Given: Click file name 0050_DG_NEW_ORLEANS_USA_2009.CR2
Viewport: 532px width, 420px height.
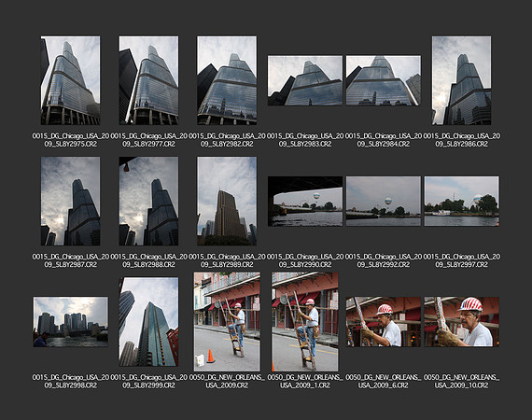Looking at the screenshot, I should 227,382.
